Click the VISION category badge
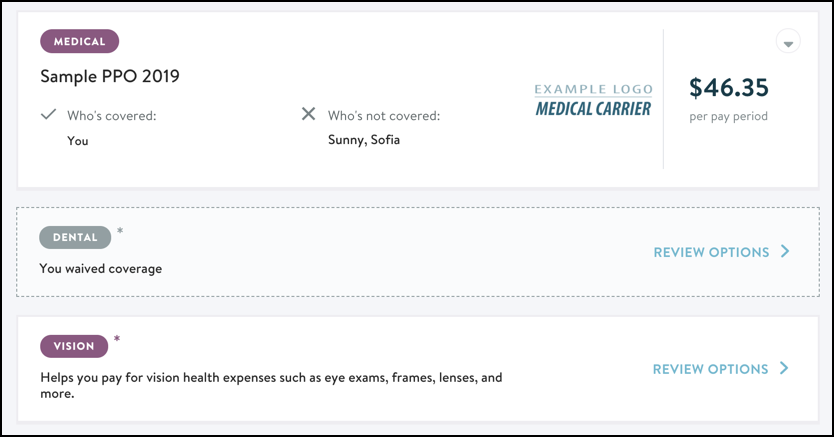Viewport: 834px width, 437px height. click(74, 346)
